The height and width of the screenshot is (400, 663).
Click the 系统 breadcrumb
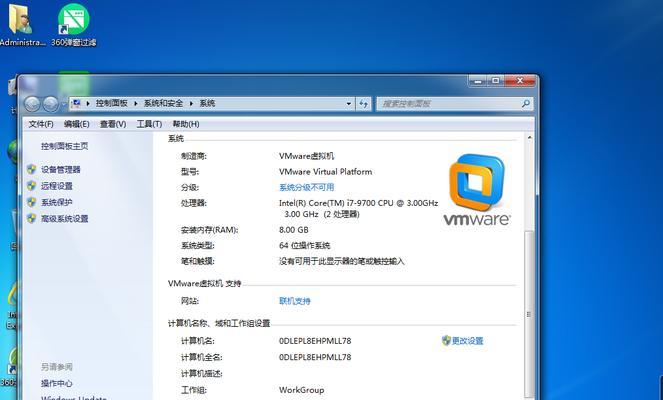coord(207,103)
